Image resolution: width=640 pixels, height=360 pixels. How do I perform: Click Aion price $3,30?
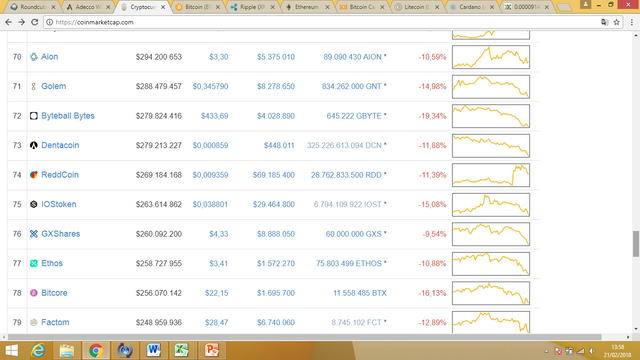[219, 57]
